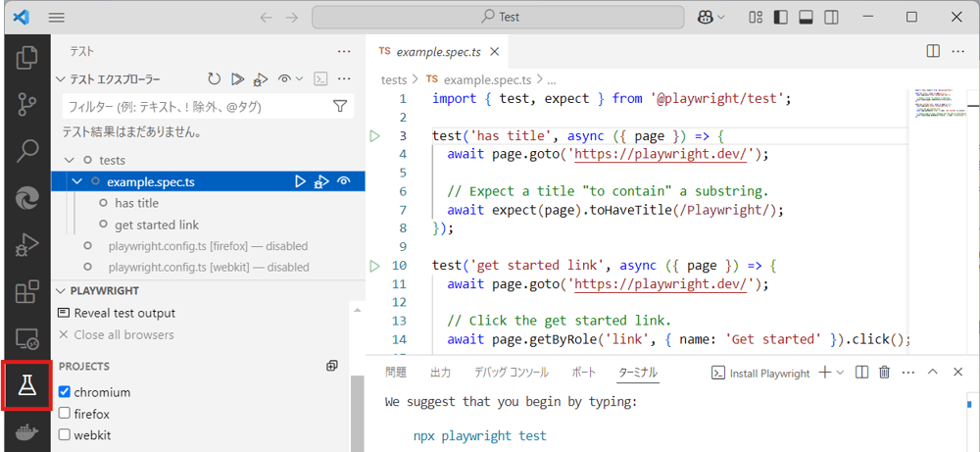Open editor more actions menu

958,52
